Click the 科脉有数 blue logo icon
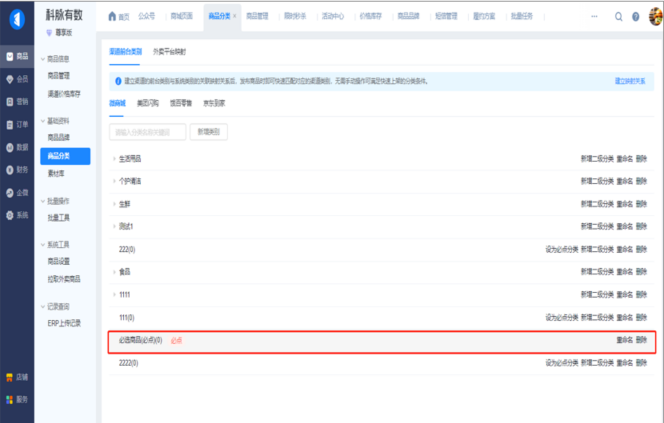The width and height of the screenshot is (664, 423). (17, 19)
